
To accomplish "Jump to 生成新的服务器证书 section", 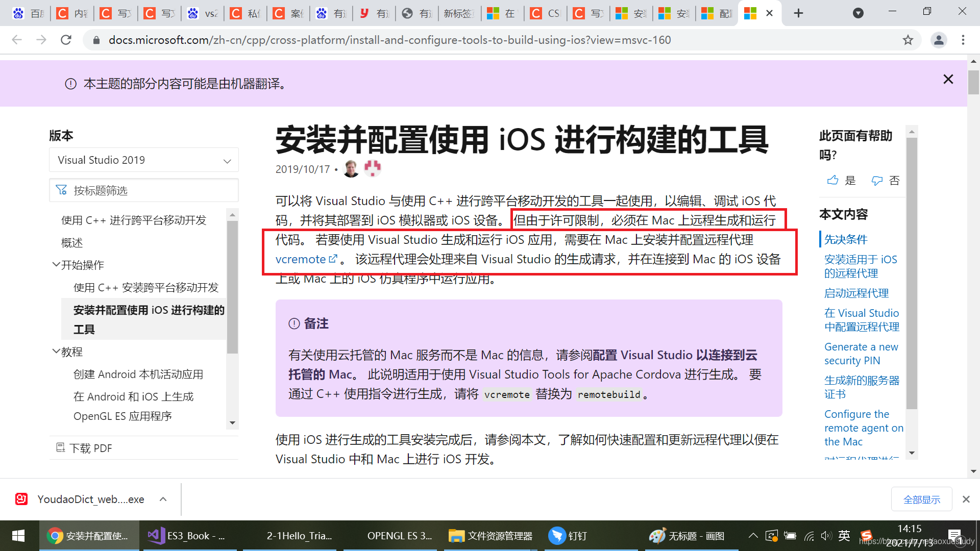I will coord(862,387).
